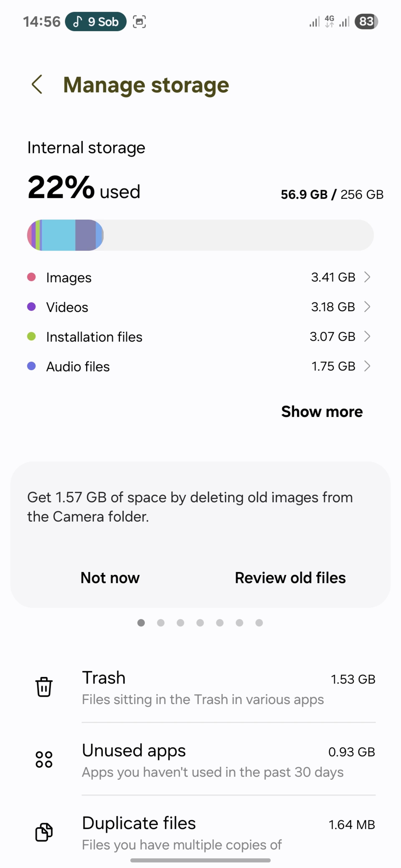Tap the Duplicate files icon
This screenshot has width=401, height=868.
click(44, 832)
